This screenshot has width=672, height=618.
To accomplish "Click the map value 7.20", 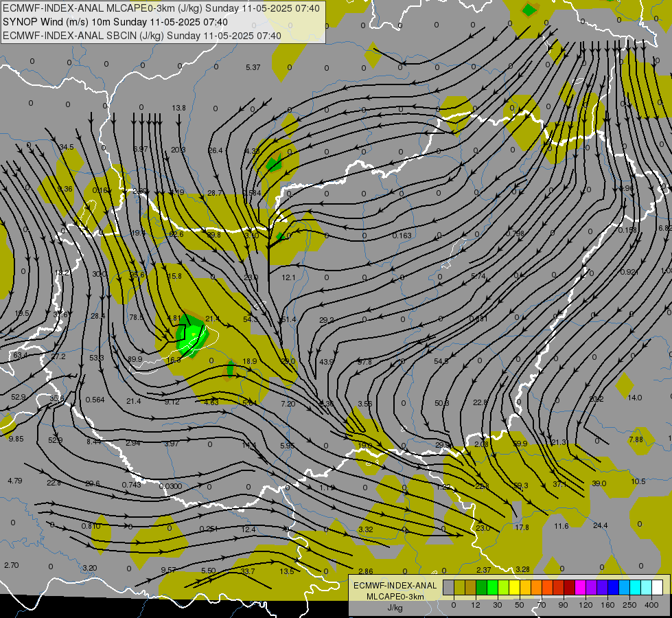I will pos(288,404).
